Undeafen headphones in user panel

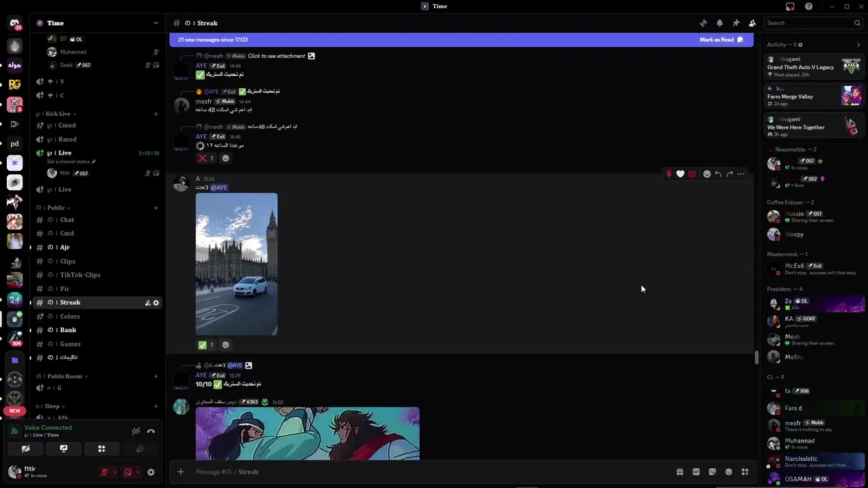[127, 472]
